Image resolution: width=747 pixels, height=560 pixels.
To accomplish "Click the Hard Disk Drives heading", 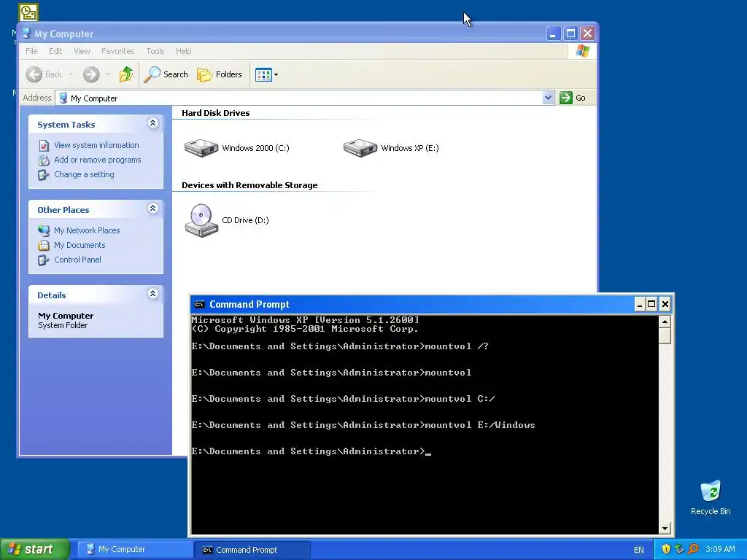I will tap(215, 113).
